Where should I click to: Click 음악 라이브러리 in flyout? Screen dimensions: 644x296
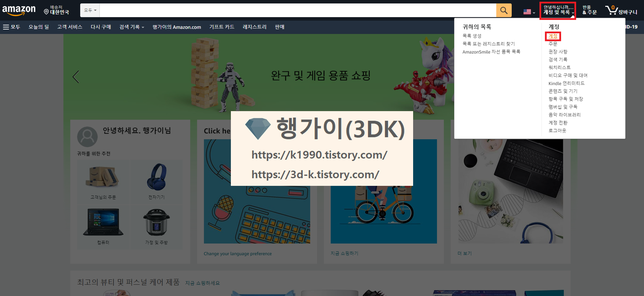564,115
